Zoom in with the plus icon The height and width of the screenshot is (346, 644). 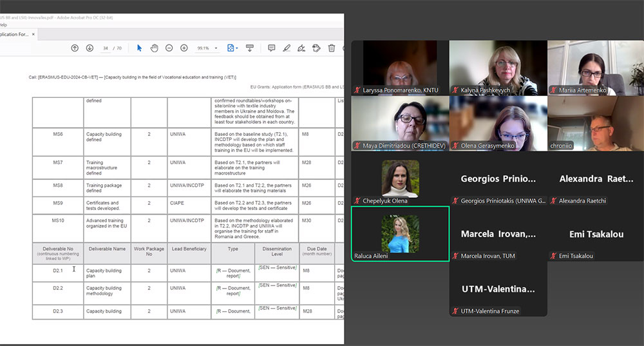click(184, 48)
